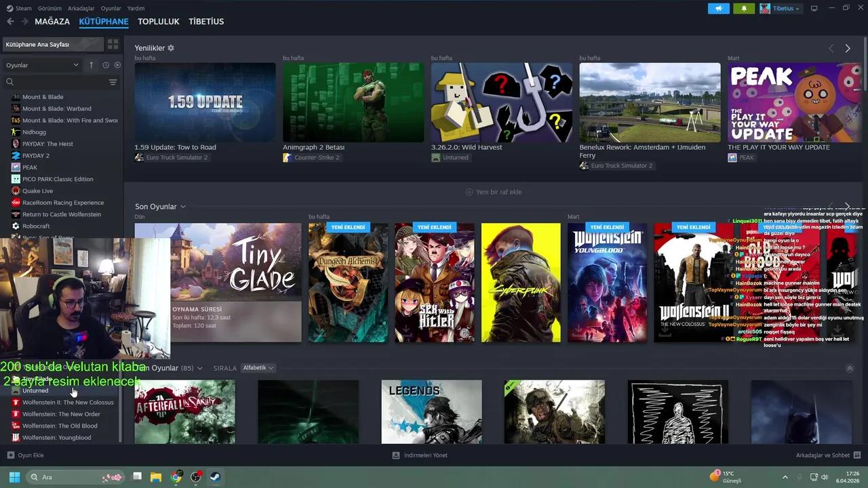Open Wolfenstein Youngblood cover in Son Oyunlar

[x=607, y=283]
